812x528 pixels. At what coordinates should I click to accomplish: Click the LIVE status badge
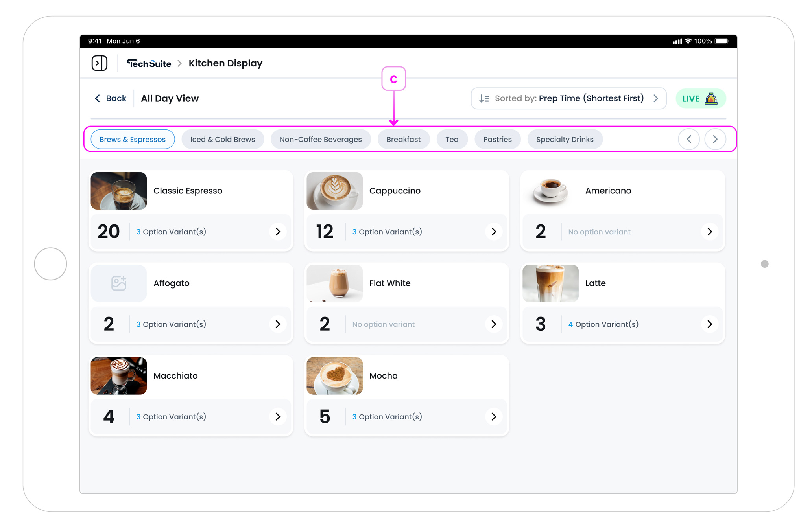[700, 98]
